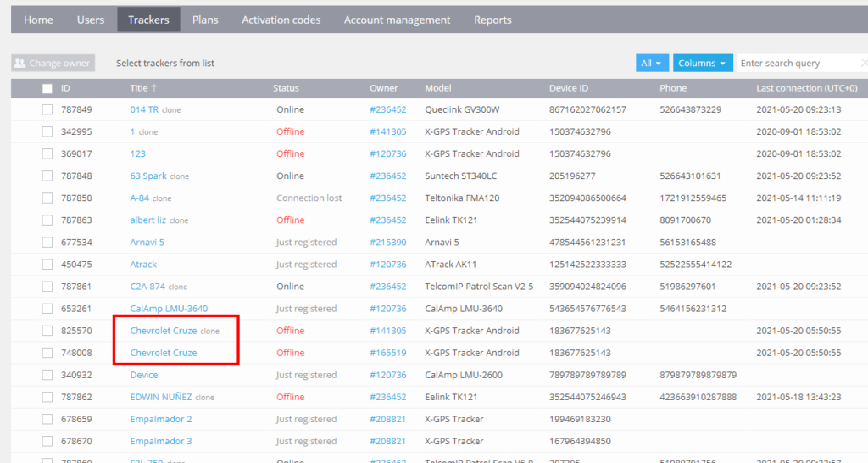The width and height of the screenshot is (868, 463).
Task: Select the checkbox for tracker 787848
Action: coord(47,176)
